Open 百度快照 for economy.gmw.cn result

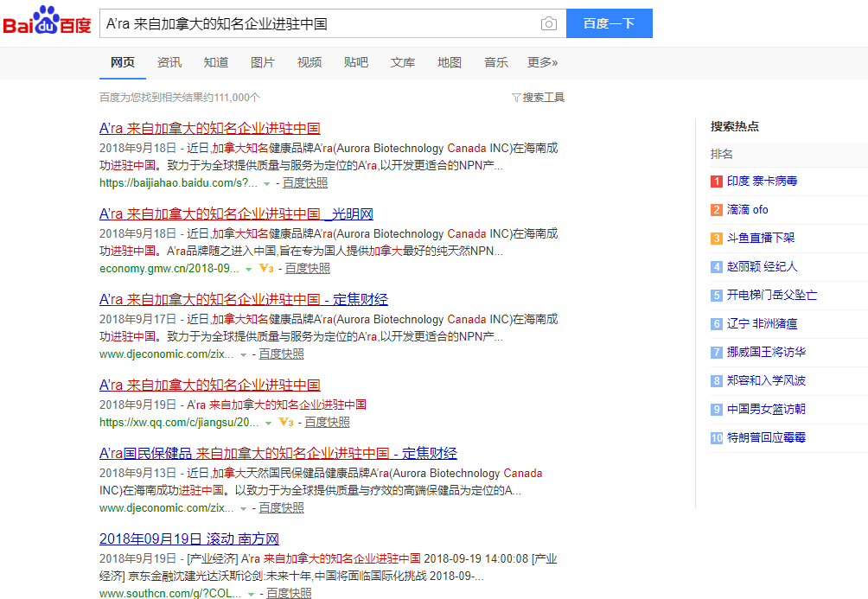[x=307, y=269]
